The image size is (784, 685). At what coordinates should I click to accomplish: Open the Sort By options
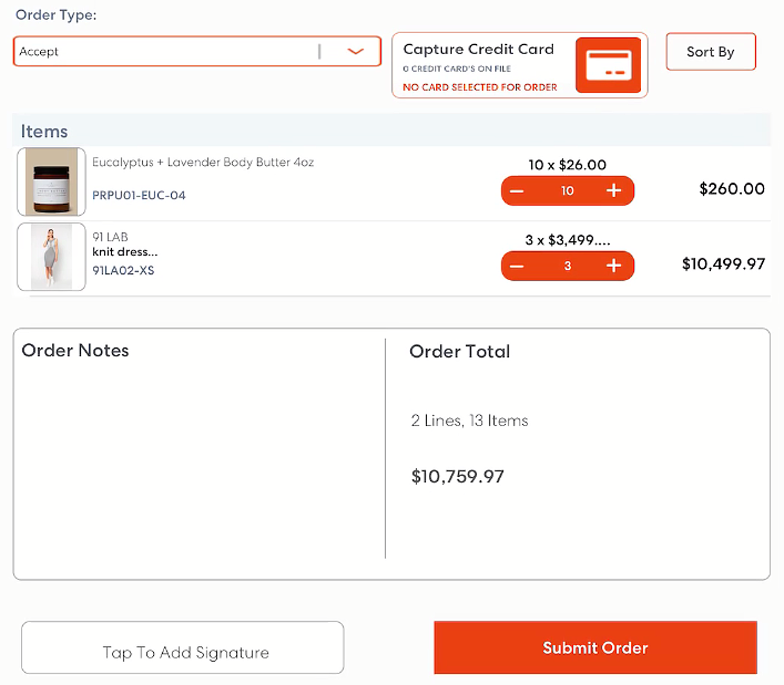[710, 52]
